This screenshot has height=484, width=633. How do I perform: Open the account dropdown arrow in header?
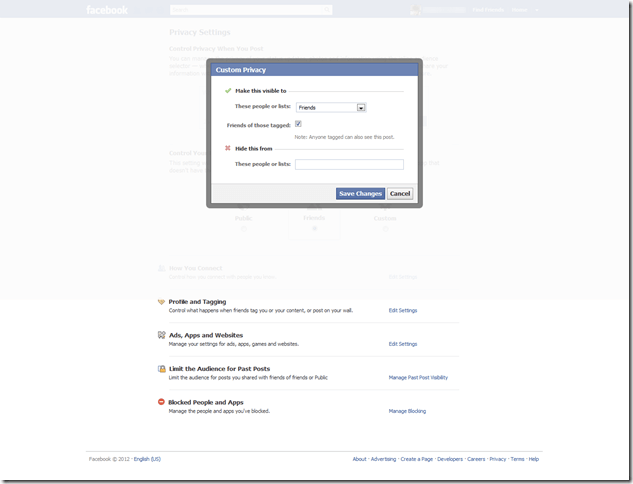(x=537, y=10)
